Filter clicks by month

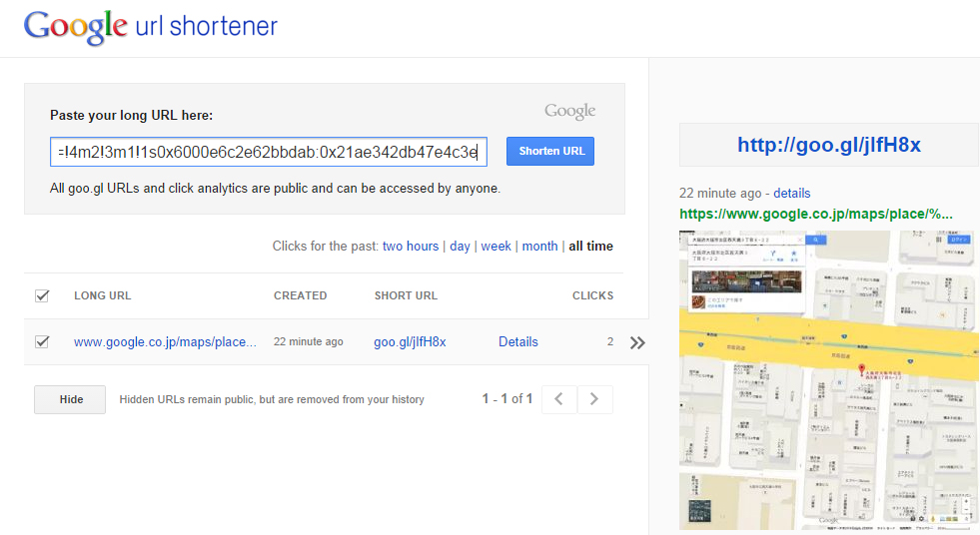[539, 246]
